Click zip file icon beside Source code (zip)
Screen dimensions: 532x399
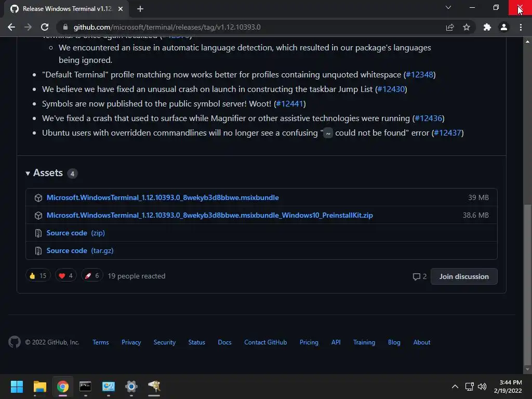[38, 233]
